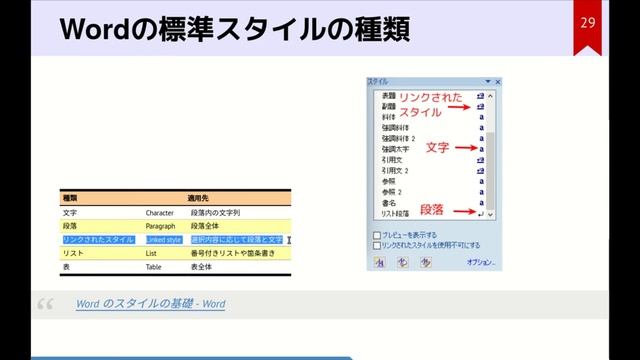Click the linked-style icon beside 副題
This screenshot has height=360, width=640.
click(x=480, y=106)
